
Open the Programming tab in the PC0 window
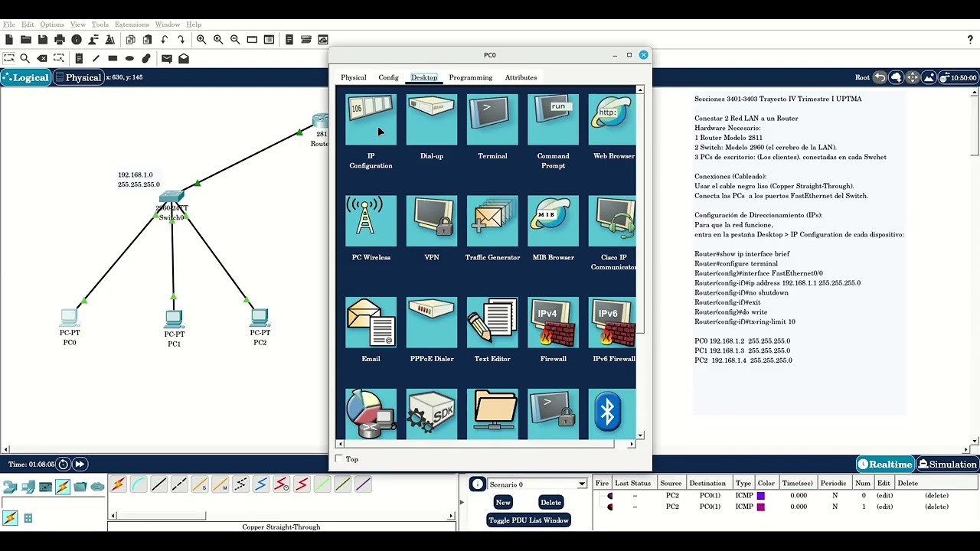click(x=471, y=77)
